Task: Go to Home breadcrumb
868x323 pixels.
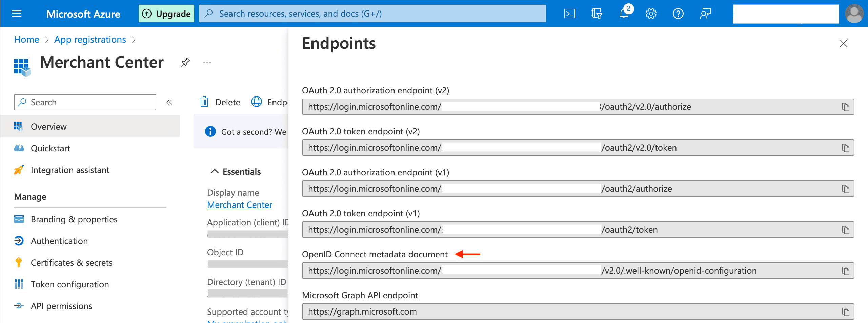Action: tap(26, 40)
